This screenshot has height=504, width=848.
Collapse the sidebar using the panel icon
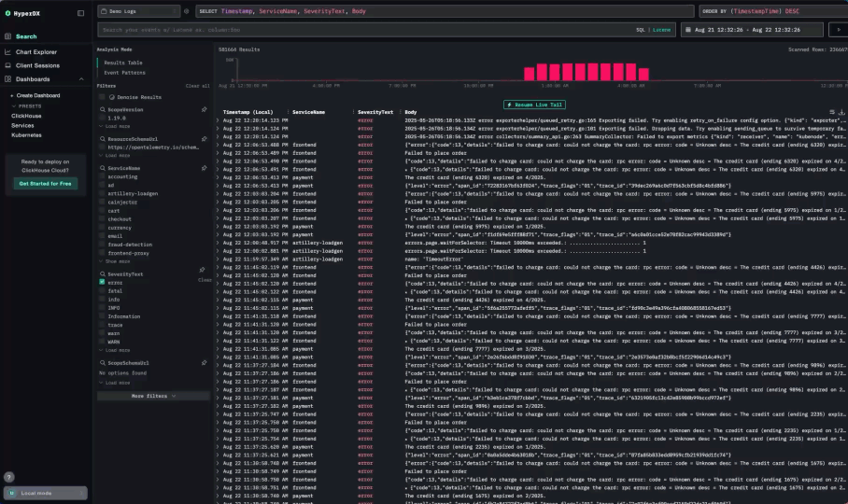(80, 12)
